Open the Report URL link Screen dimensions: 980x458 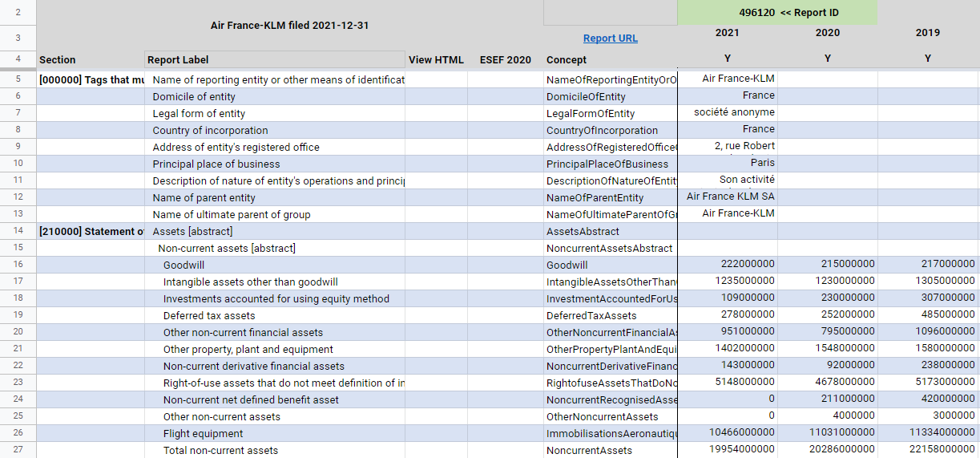coord(610,39)
